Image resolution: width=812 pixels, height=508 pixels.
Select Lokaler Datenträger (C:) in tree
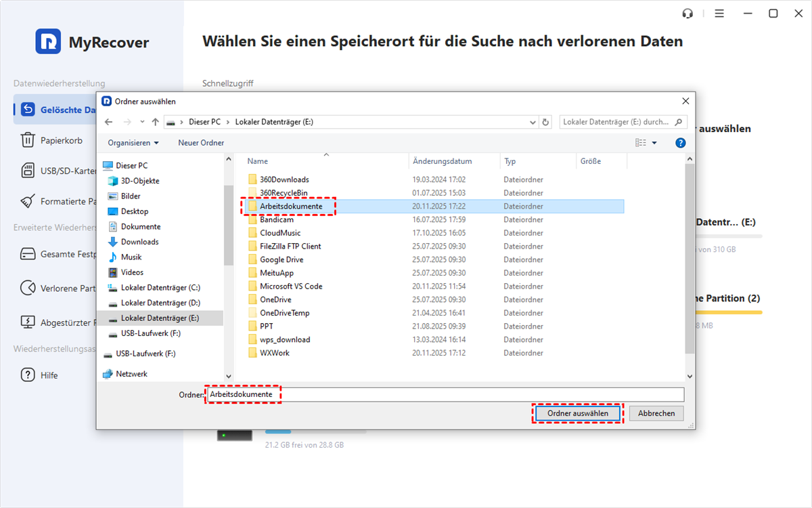tap(160, 288)
